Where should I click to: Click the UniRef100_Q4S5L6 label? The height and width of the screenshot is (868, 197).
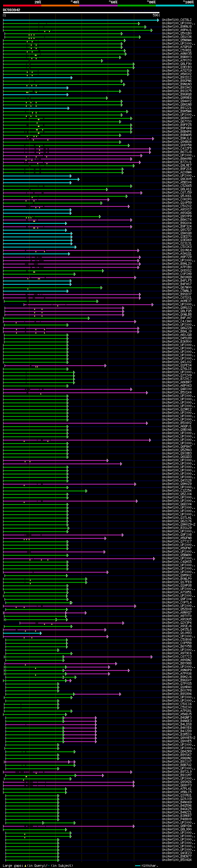coord(177,629)
